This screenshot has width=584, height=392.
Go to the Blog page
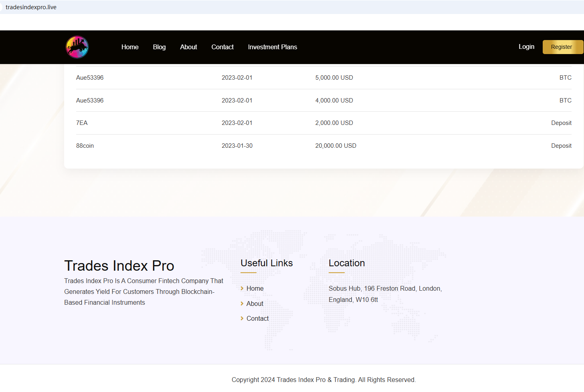159,47
